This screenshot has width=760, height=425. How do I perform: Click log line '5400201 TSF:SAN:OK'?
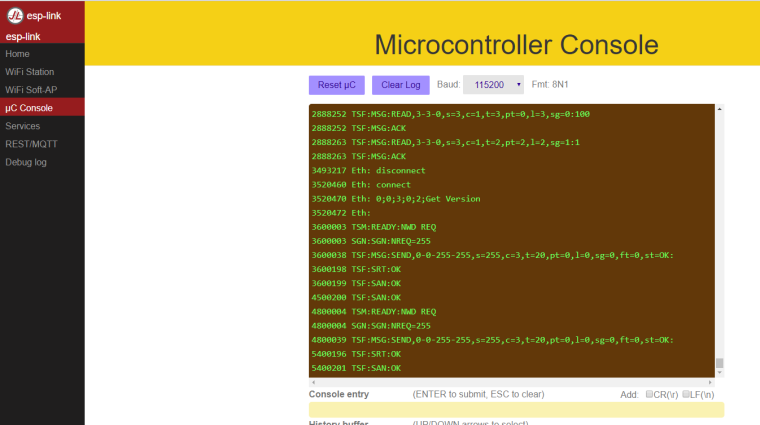pos(356,368)
